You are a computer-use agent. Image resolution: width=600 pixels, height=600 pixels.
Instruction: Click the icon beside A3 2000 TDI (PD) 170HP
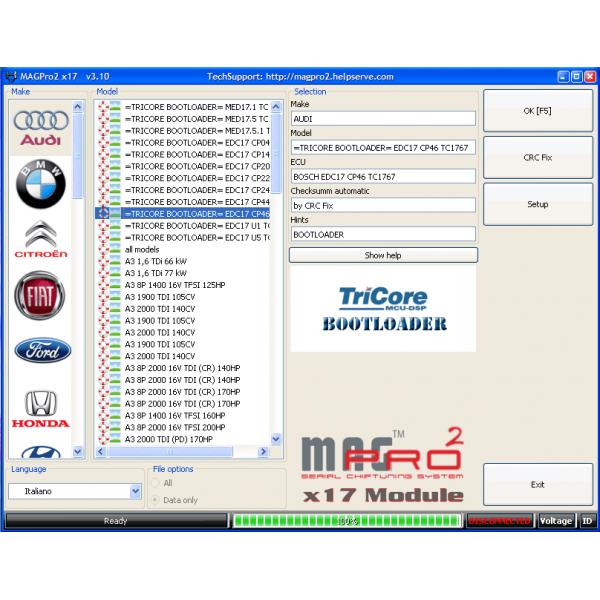[x=103, y=439]
